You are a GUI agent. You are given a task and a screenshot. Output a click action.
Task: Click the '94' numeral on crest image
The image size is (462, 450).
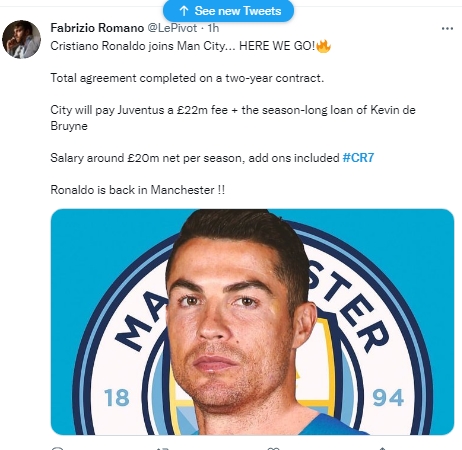(388, 398)
